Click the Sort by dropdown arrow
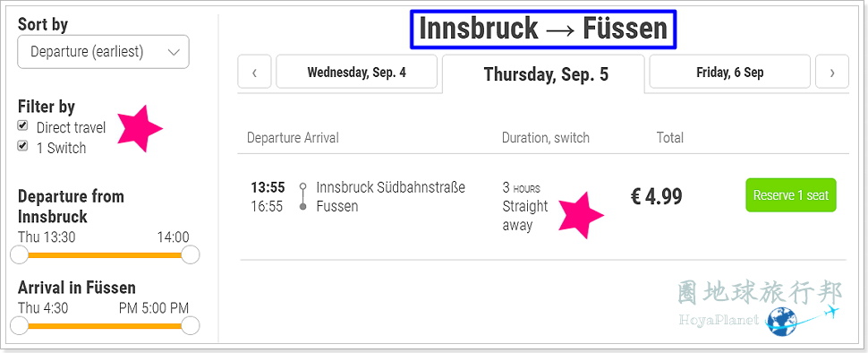 174,53
